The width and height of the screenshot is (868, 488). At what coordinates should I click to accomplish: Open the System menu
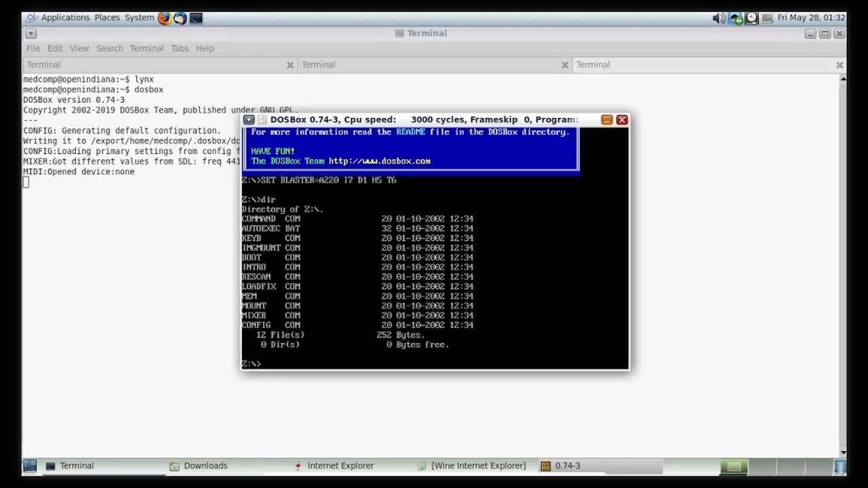click(139, 18)
